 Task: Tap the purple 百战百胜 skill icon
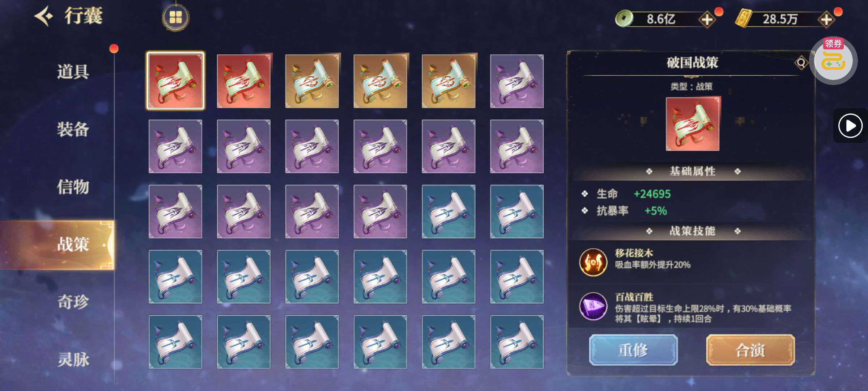pos(593,307)
